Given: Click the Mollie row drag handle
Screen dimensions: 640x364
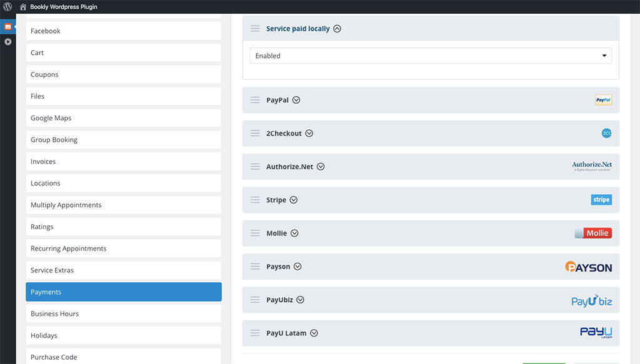Looking at the screenshot, I should (x=255, y=233).
